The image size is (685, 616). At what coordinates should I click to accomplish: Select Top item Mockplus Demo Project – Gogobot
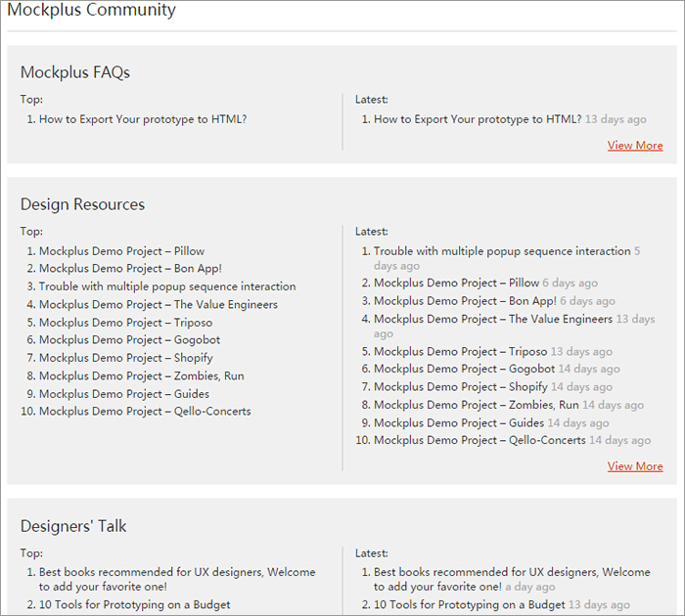tap(129, 339)
